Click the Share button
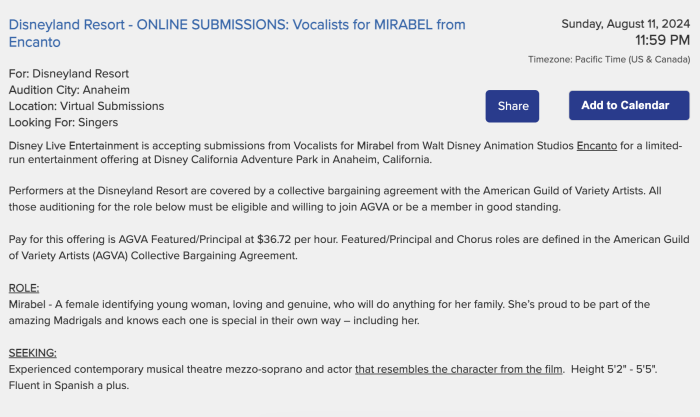This screenshot has height=417, width=700. click(512, 106)
